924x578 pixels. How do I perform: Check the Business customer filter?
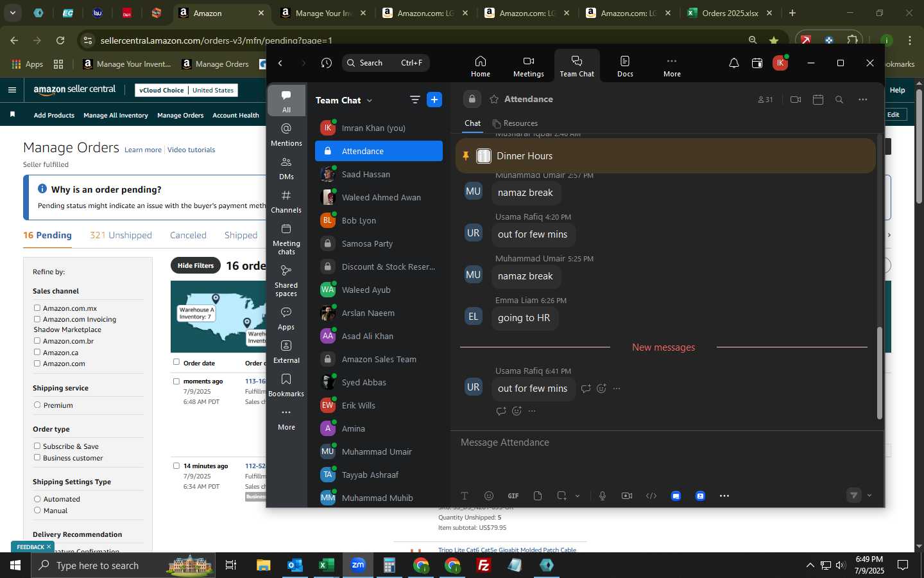(x=37, y=458)
